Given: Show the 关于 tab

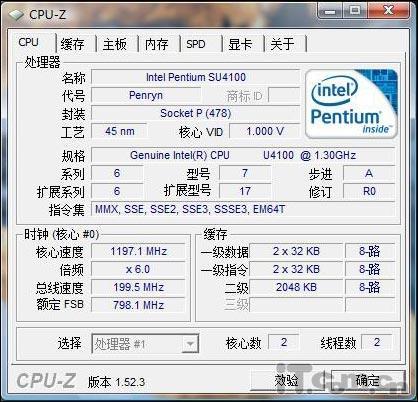Looking at the screenshot, I should click(282, 44).
